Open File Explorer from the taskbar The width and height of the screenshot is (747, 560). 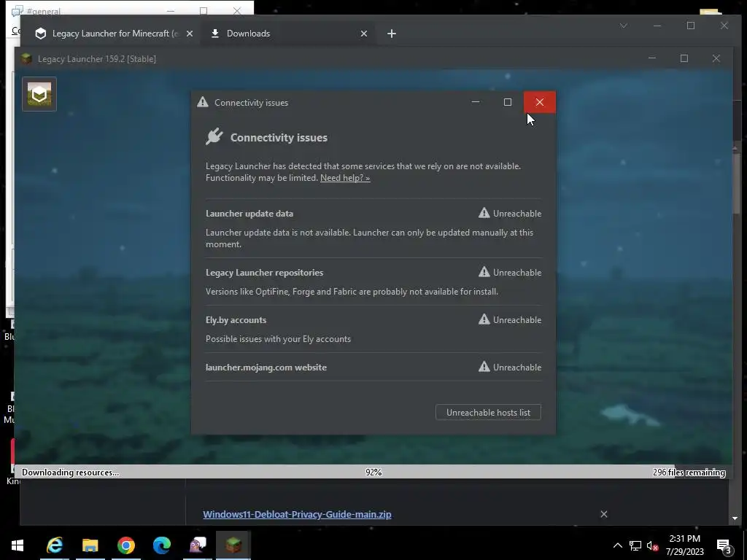click(x=90, y=545)
